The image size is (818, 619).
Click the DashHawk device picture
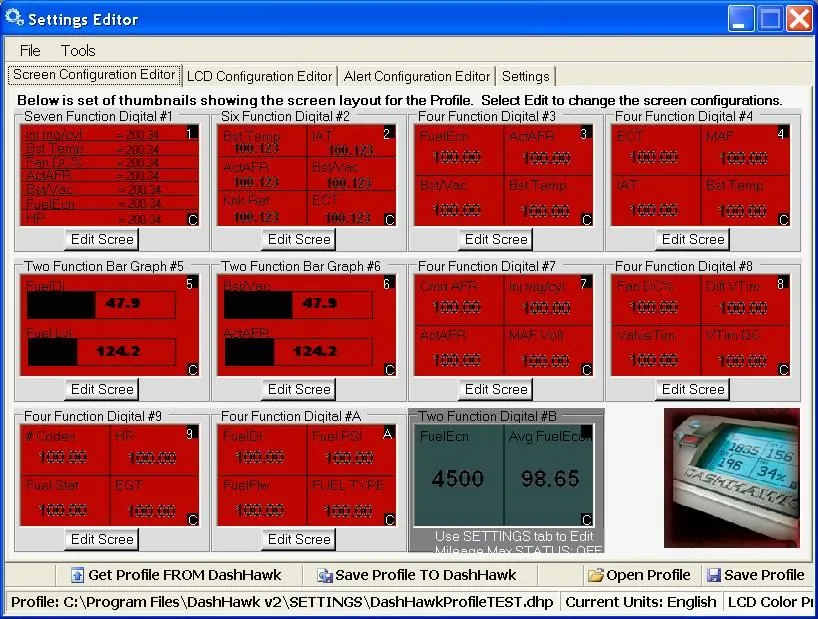(731, 477)
